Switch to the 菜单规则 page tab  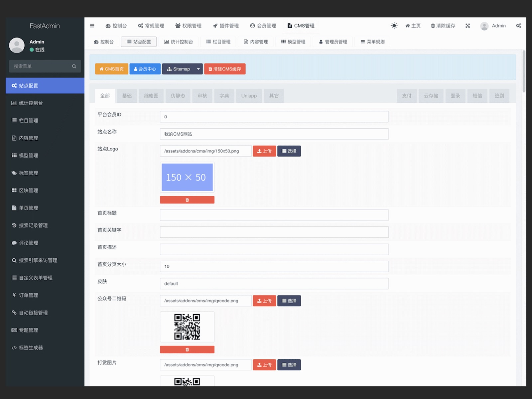tap(372, 42)
